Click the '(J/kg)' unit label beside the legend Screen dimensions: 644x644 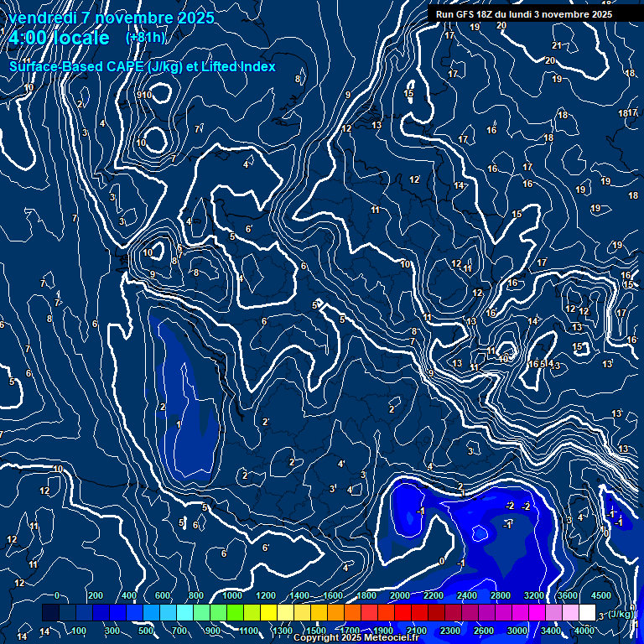point(621,614)
